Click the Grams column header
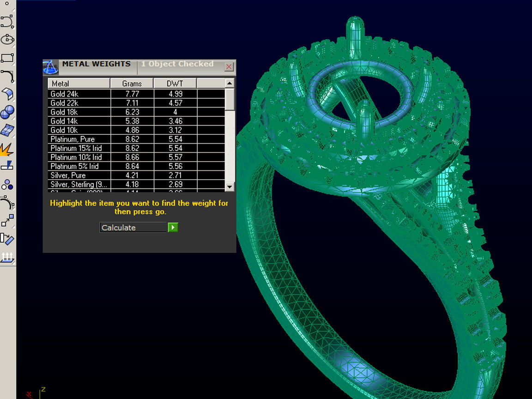This screenshot has width=532, height=399. tap(132, 84)
